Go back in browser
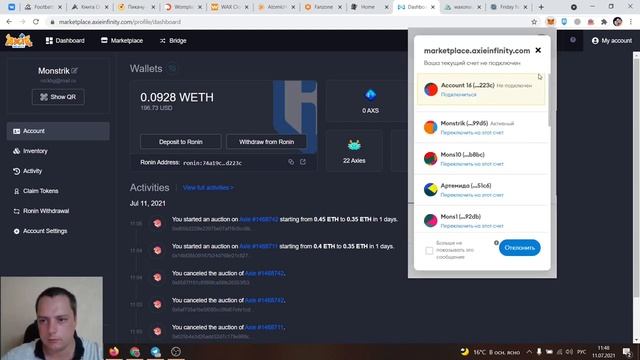Screen dimensions: 640x360 pyautogui.click(x=9, y=22)
